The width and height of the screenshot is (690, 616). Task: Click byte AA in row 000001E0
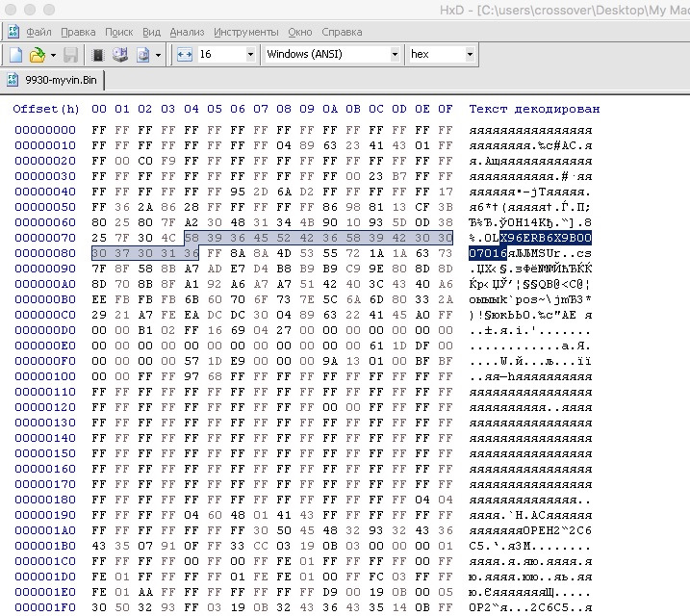tap(145, 592)
